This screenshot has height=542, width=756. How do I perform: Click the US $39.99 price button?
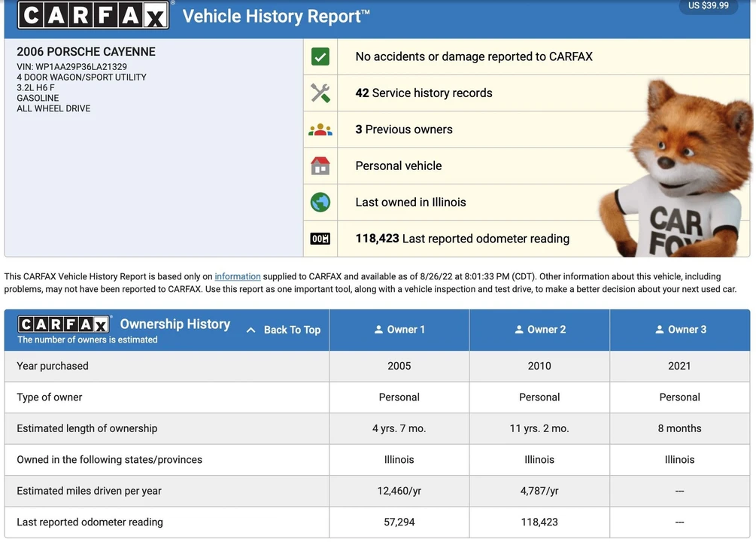(709, 6)
